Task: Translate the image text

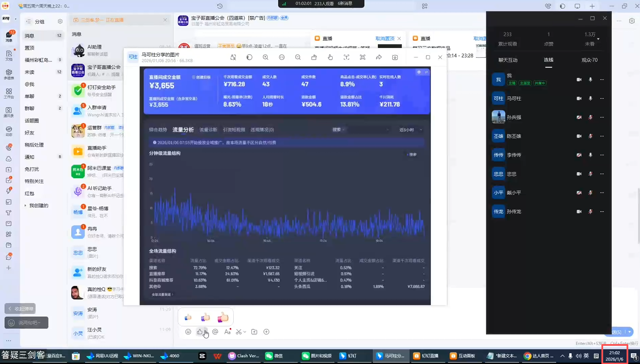Action: tap(233, 57)
